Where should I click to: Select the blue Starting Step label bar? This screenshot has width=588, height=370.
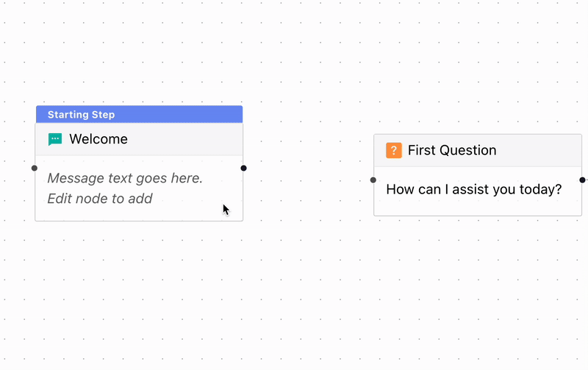click(x=139, y=115)
